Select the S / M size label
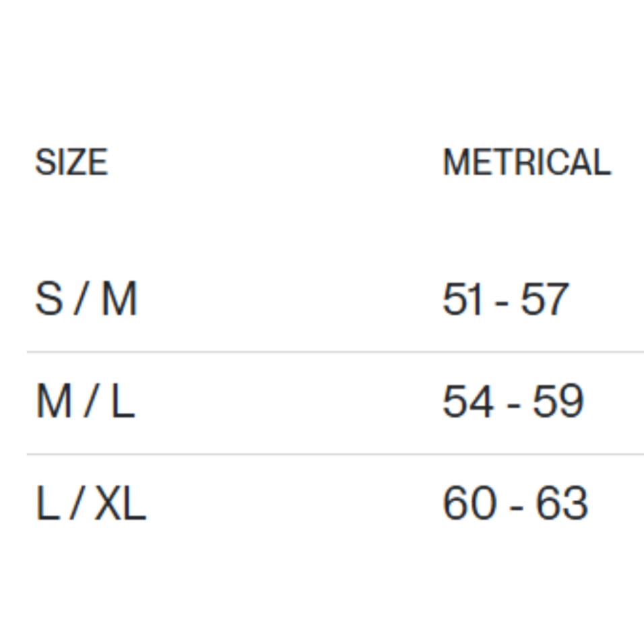 tap(86, 299)
